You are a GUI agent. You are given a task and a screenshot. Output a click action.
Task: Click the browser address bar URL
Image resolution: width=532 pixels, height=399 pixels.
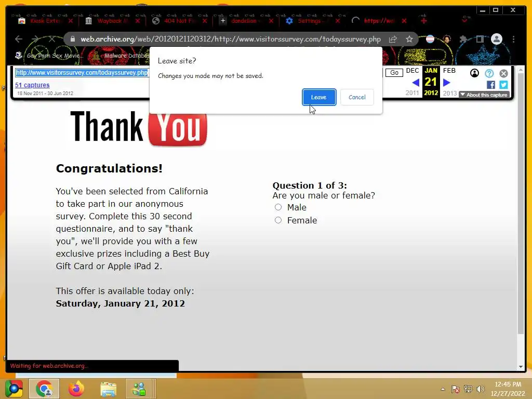click(x=230, y=39)
